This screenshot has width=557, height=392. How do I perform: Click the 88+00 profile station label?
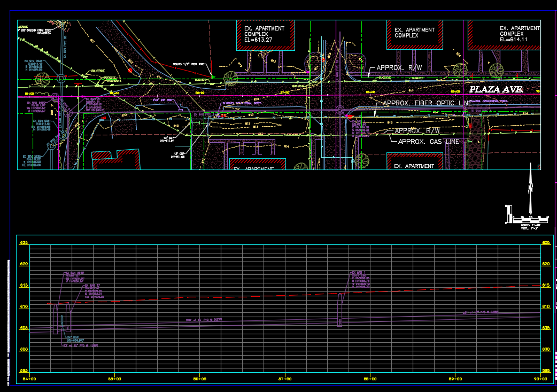click(x=370, y=379)
